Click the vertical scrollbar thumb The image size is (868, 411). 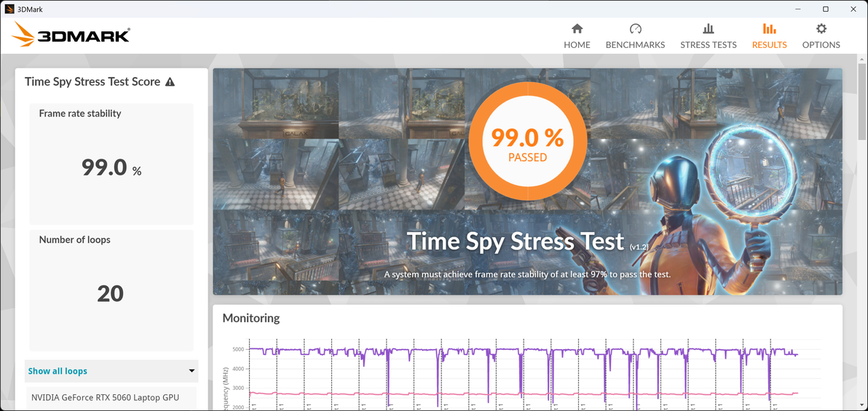pyautogui.click(x=862, y=103)
